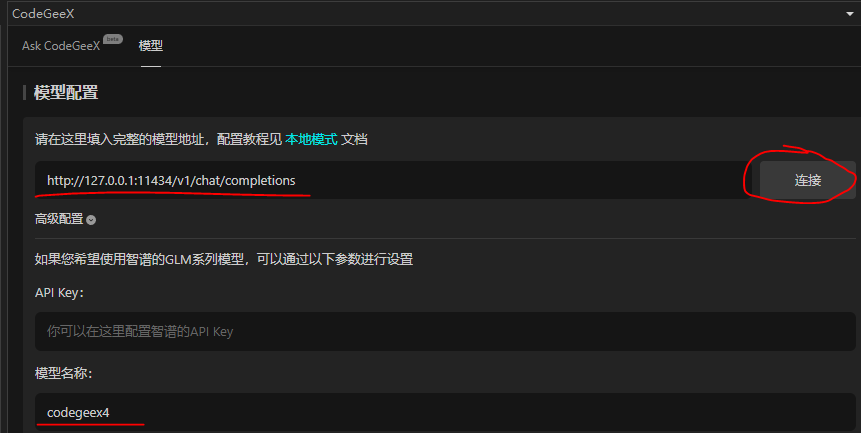Click the vertical bar marker before 模型配置

[24, 92]
